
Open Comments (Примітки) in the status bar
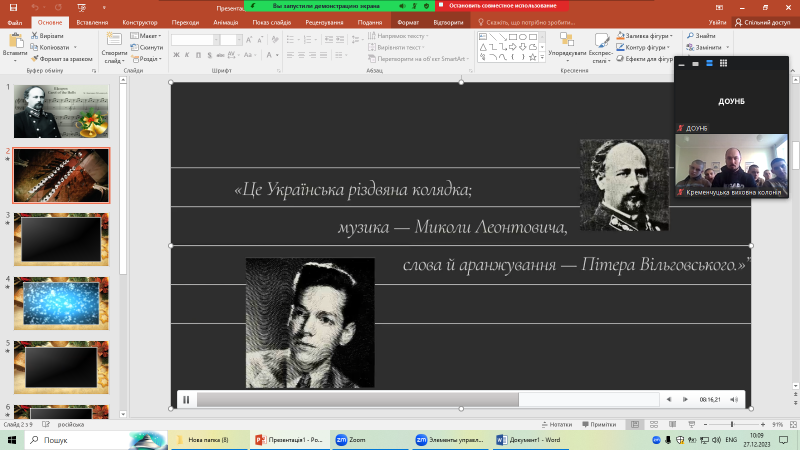(x=599, y=424)
